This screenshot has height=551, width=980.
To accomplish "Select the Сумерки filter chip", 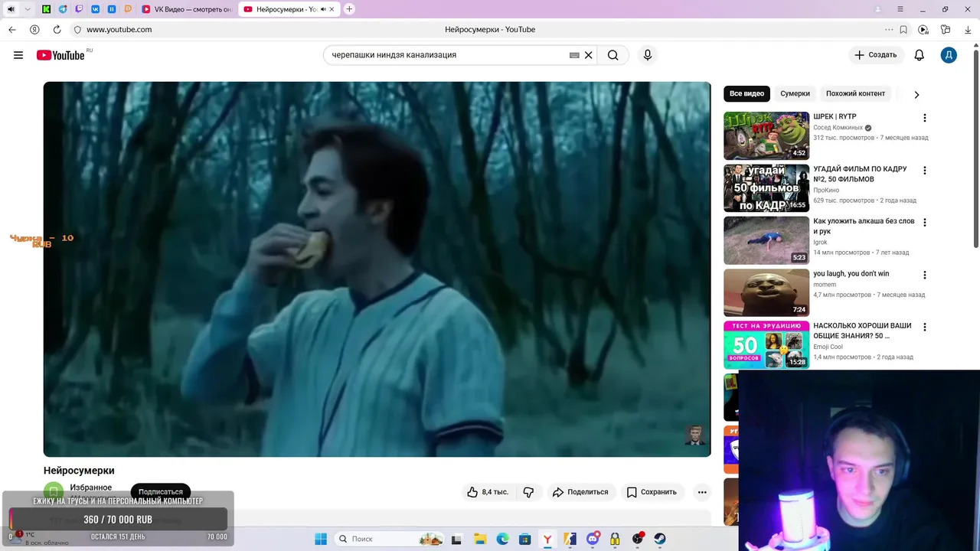I will pos(795,93).
